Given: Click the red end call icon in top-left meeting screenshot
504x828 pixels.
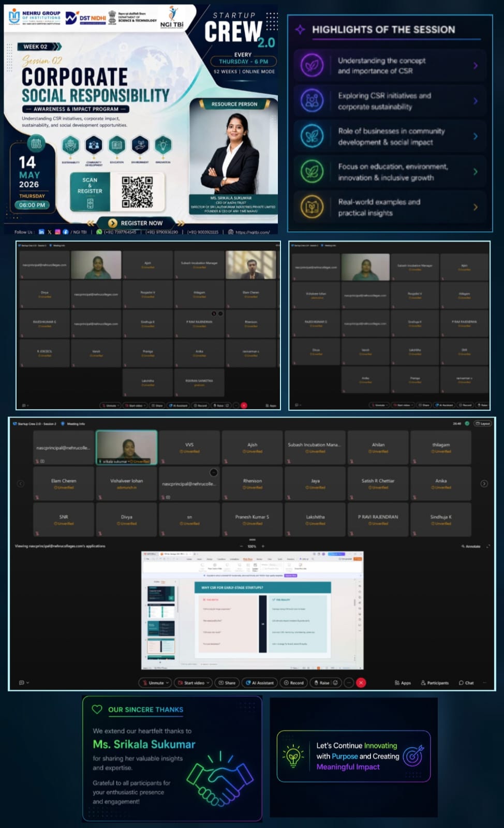Looking at the screenshot, I should click(x=244, y=405).
